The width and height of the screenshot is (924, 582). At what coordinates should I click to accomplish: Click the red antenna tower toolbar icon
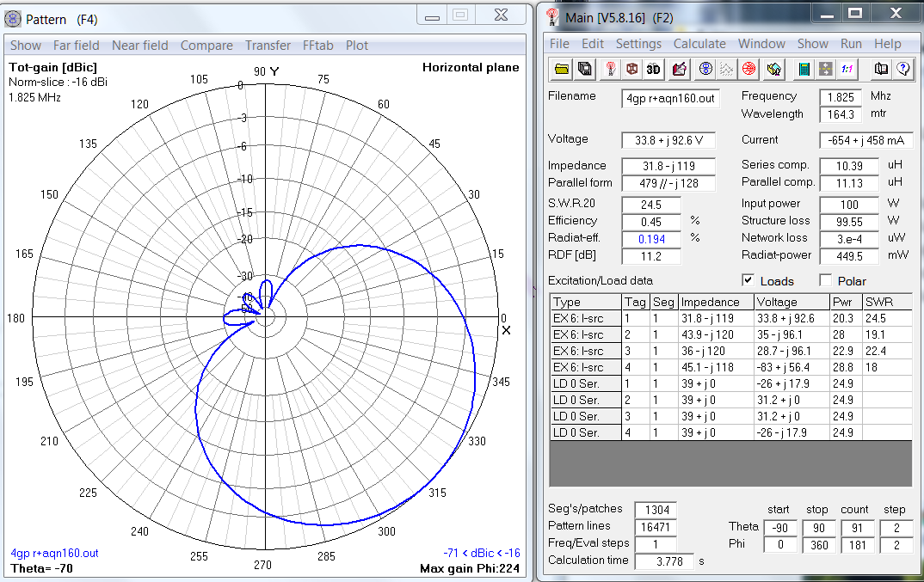(611, 69)
